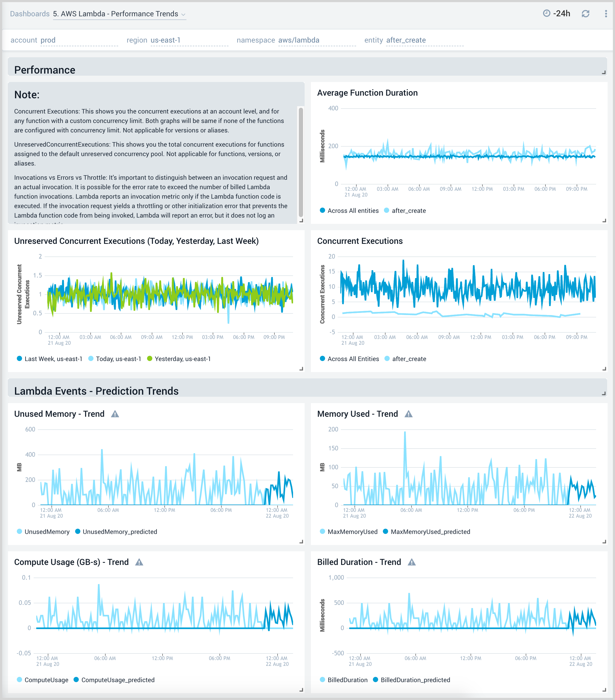Screen dimensions: 615x700
Task: Refresh the dashboard with the refresh icon
Action: coord(585,14)
